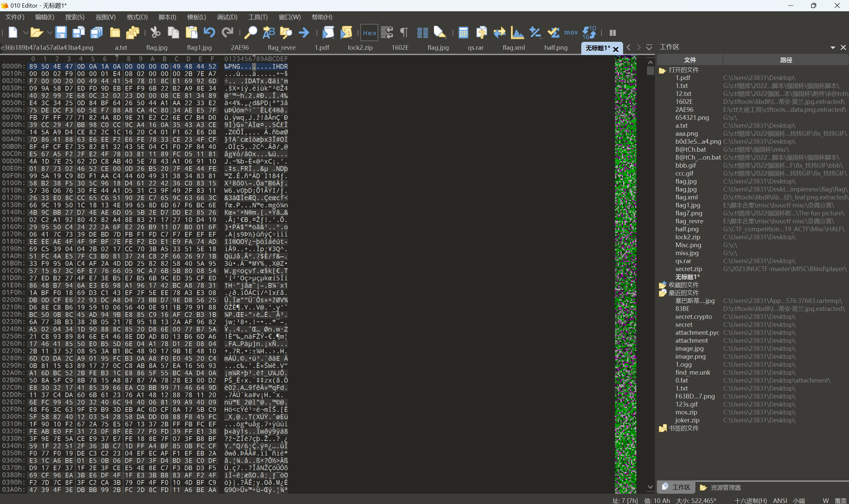Sort by the 路径 column header

(786, 60)
